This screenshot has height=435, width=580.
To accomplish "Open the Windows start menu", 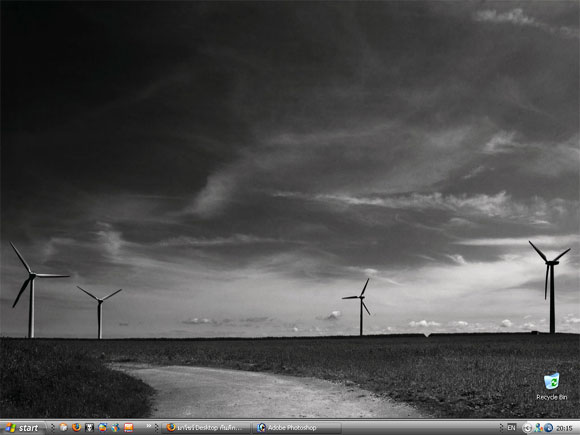I will tap(22, 428).
